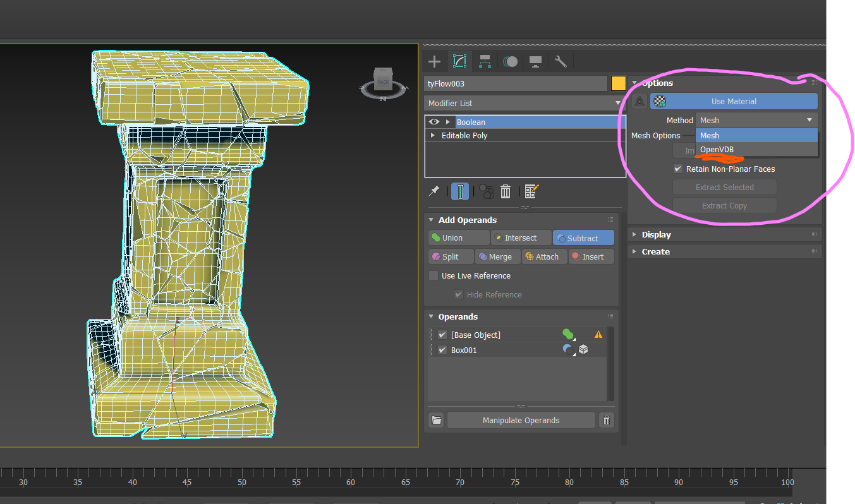Switch to the Utilities wrench panel
855x504 pixels.
(561, 61)
